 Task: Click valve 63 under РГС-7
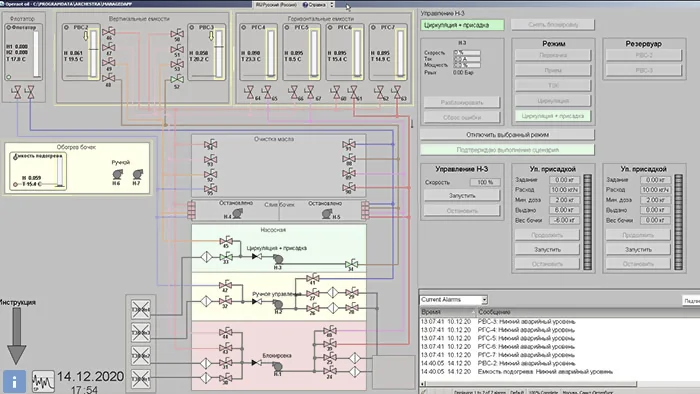396,92
